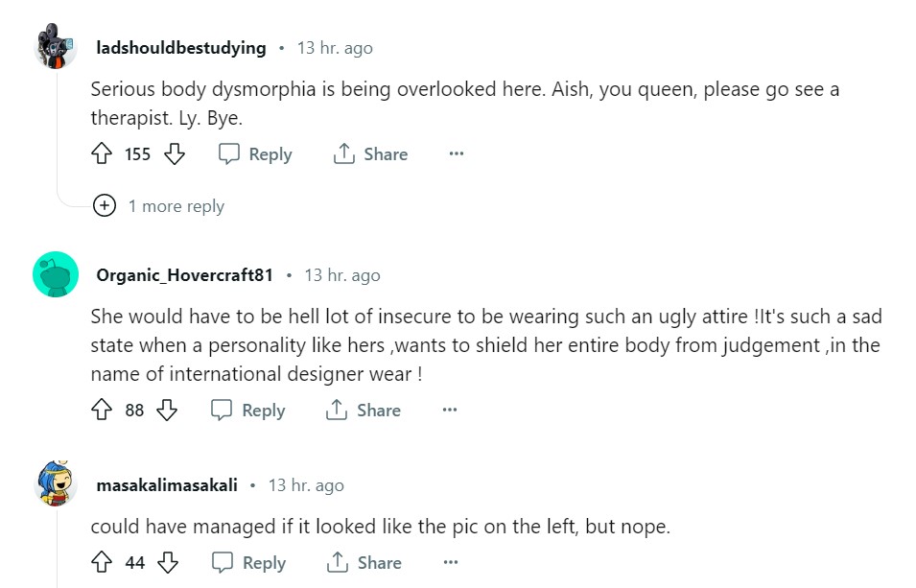Open ladshouldbestudying's profile avatar
This screenshot has height=588, width=916.
(x=55, y=47)
